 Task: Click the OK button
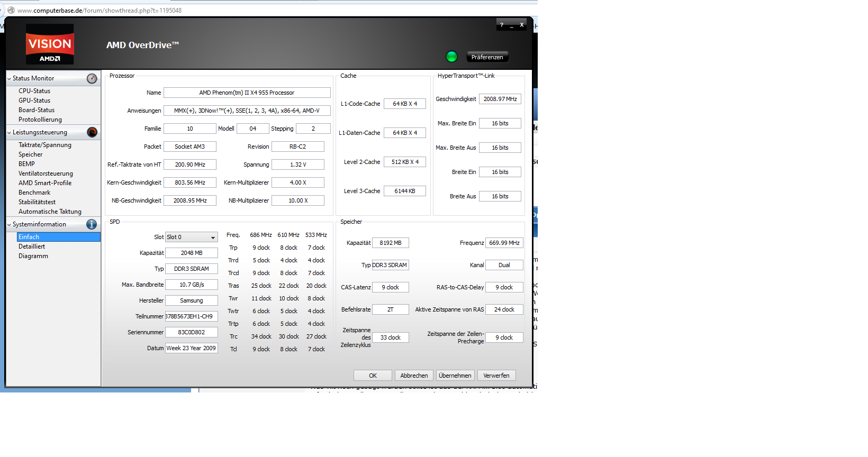(373, 376)
